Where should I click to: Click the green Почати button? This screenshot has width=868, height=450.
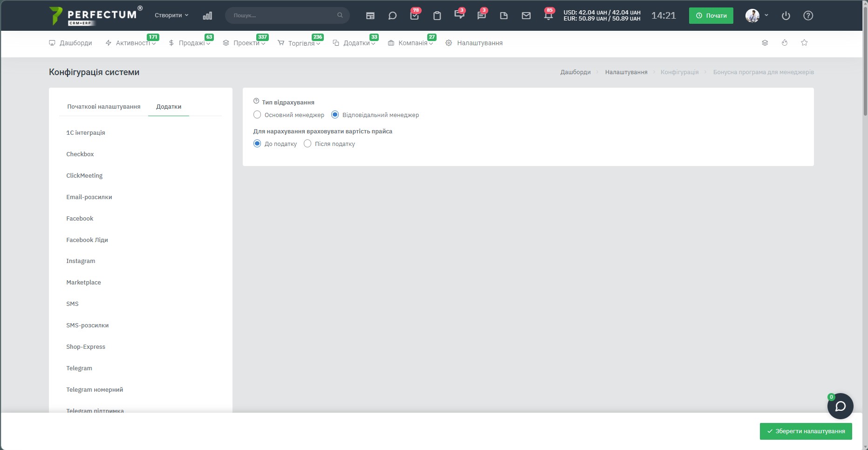(x=711, y=15)
